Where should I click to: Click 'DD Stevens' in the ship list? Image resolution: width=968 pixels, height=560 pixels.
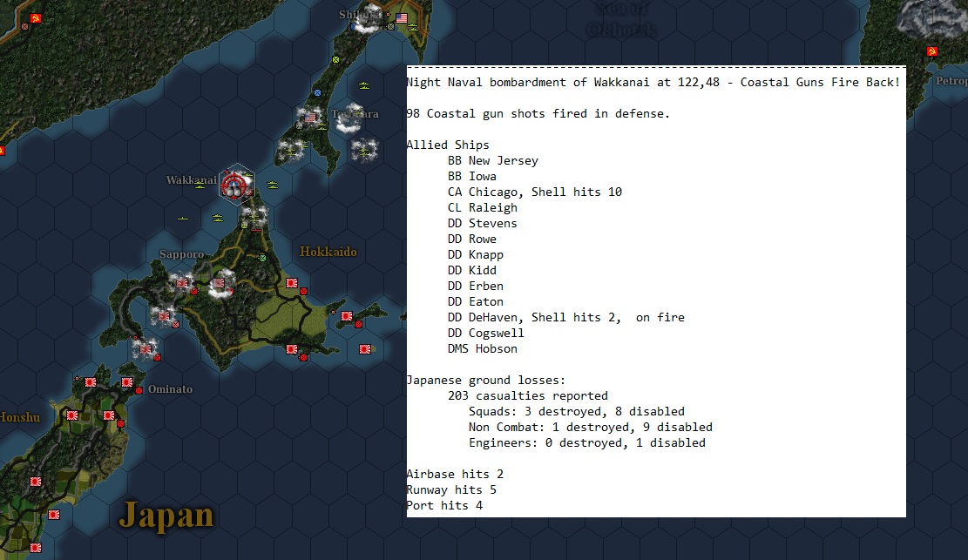pyautogui.click(x=483, y=224)
